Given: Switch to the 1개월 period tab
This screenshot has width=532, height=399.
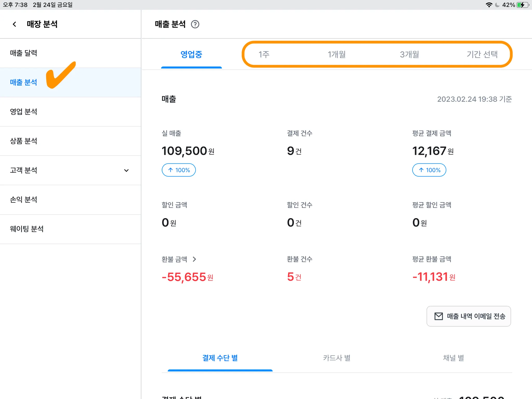Looking at the screenshot, I should [x=337, y=54].
